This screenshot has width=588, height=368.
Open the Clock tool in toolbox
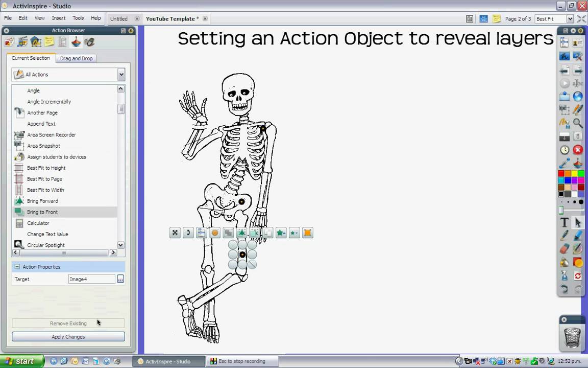click(x=565, y=150)
